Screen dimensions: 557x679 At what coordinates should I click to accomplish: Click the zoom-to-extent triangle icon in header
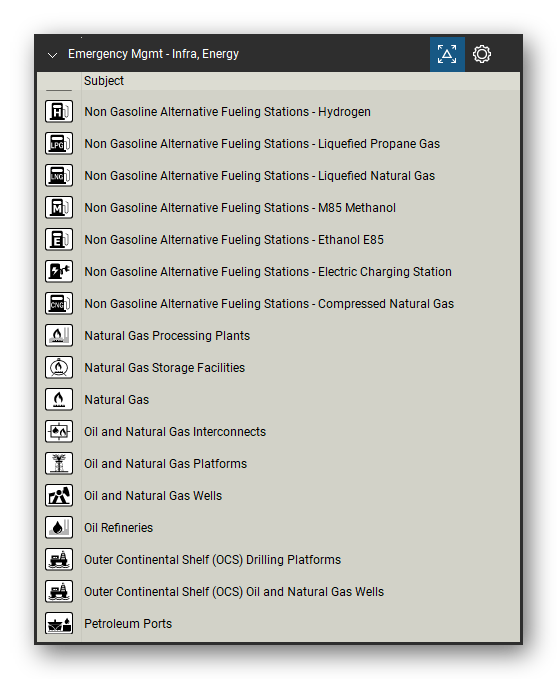(x=447, y=54)
